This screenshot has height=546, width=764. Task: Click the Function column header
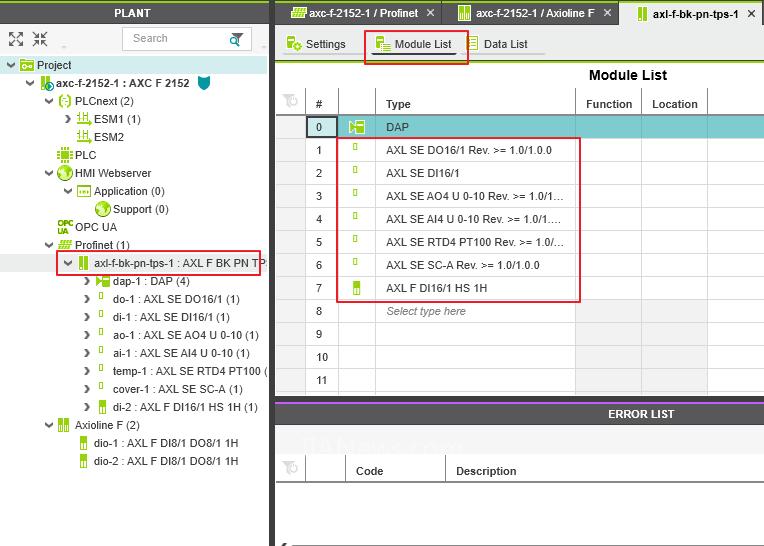[609, 104]
